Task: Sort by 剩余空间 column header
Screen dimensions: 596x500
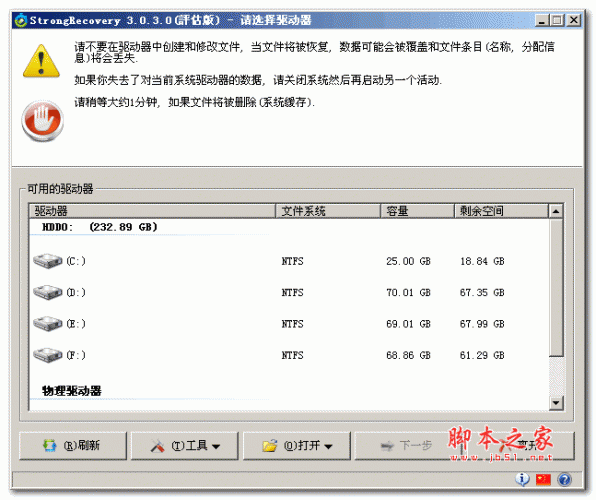Action: [501, 211]
